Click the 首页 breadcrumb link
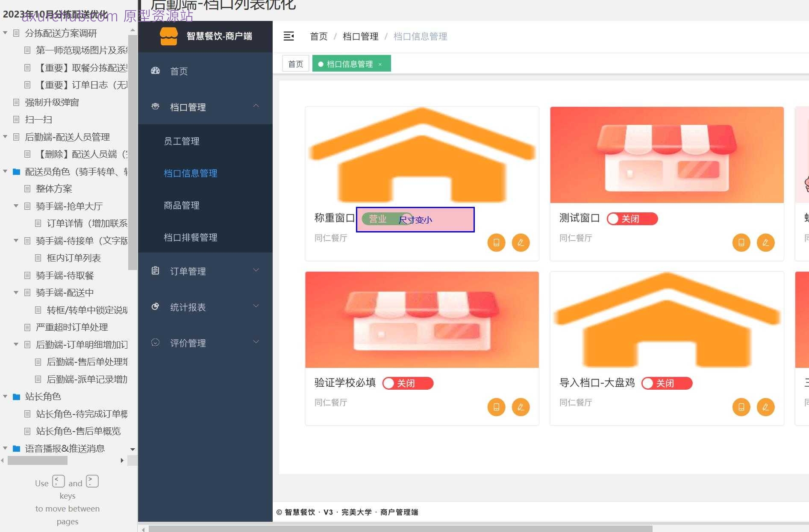The image size is (809, 532). point(318,36)
